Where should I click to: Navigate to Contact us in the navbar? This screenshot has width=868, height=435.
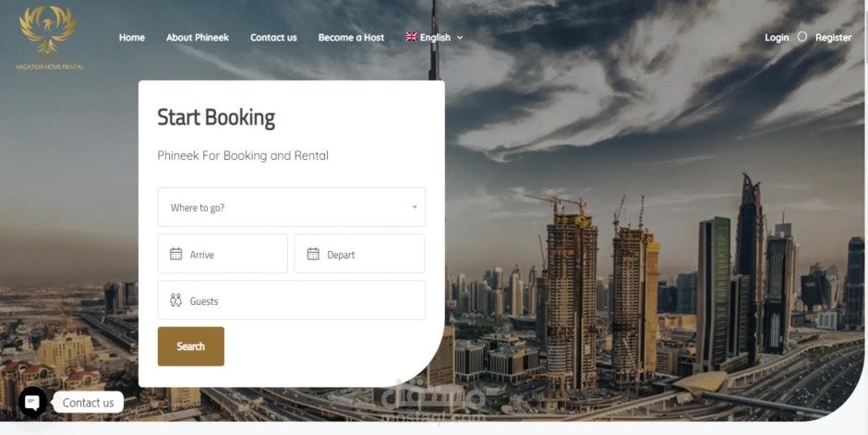coord(273,38)
